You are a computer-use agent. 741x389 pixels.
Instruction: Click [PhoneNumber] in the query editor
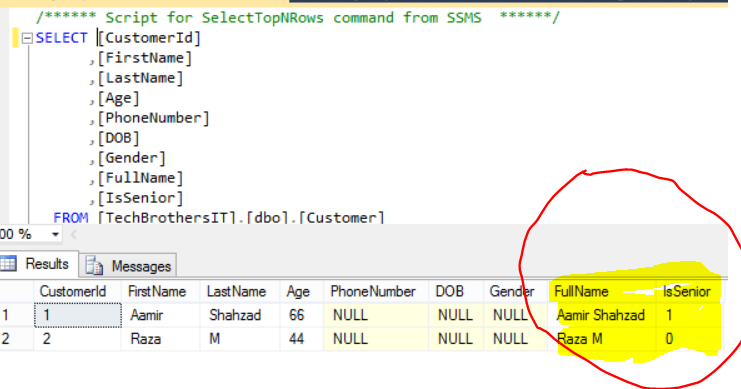(x=153, y=118)
